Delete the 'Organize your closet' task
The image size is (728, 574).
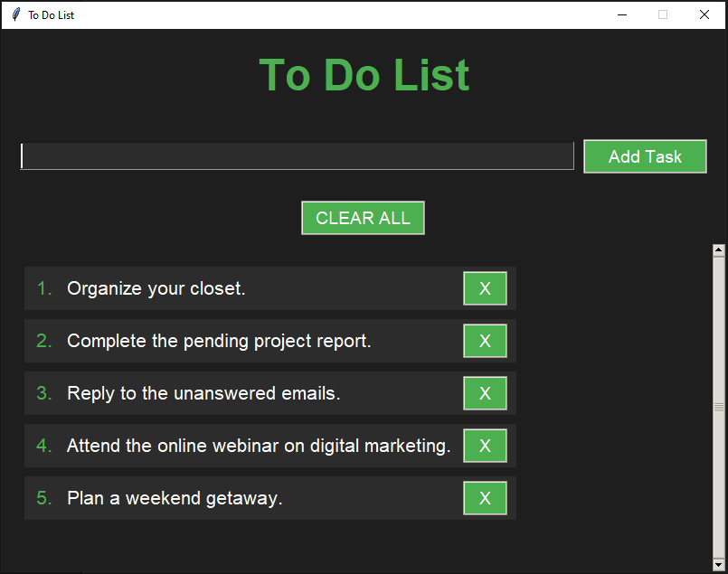click(485, 288)
